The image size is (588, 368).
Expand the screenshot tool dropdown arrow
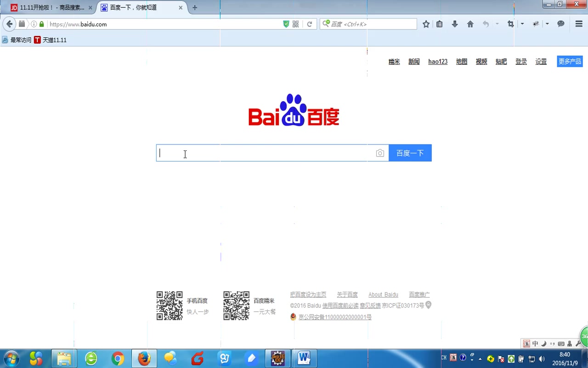point(522,24)
